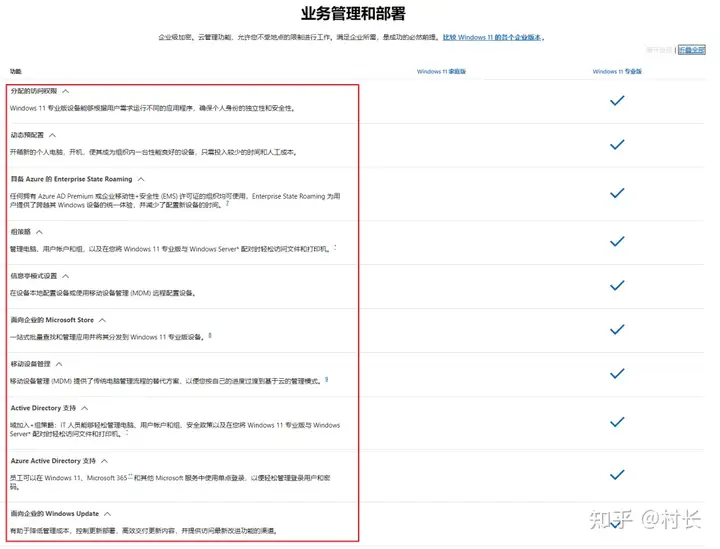The height and width of the screenshot is (549, 720).
Task: Click description starting '有助于降低管理成本'
Action: pyautogui.click(x=145, y=531)
